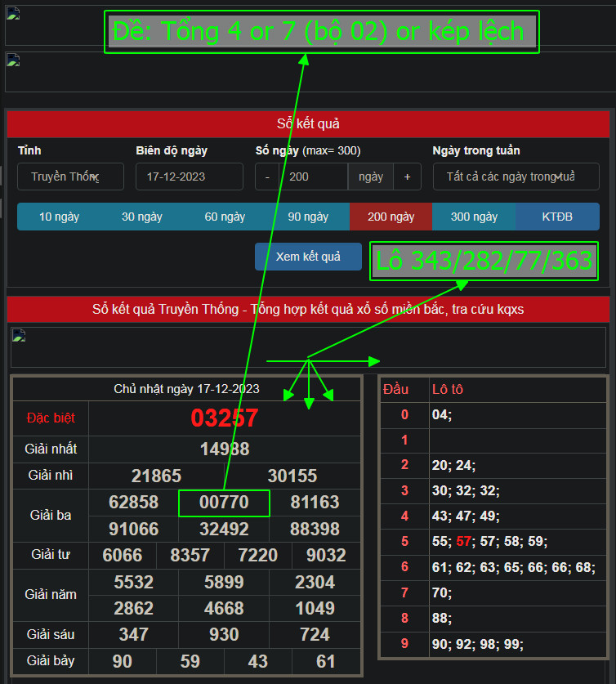This screenshot has height=684, width=616.
Task: Click the broken image icon at top
Action: [13, 15]
